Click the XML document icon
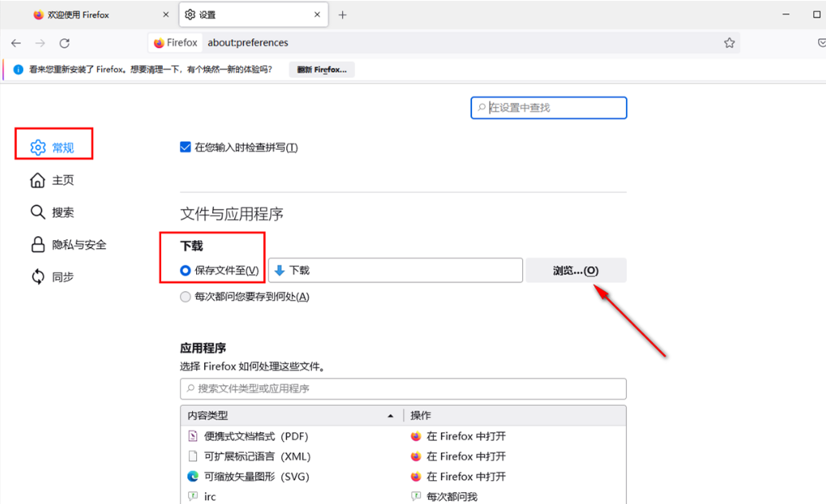This screenshot has width=826, height=504. pyautogui.click(x=193, y=456)
